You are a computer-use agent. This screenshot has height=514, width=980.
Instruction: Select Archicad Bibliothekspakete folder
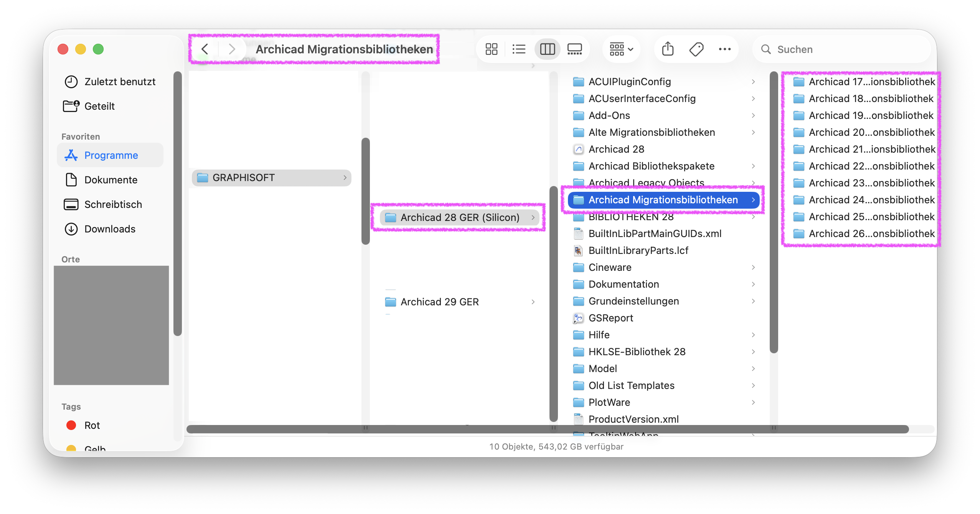pos(664,166)
